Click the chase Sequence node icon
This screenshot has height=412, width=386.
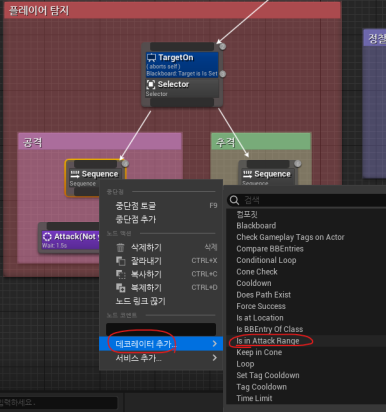[x=247, y=174]
